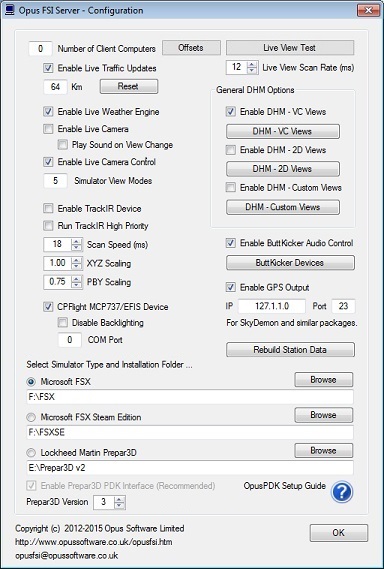Decrease the Prepar3D Version number

click(119, 505)
